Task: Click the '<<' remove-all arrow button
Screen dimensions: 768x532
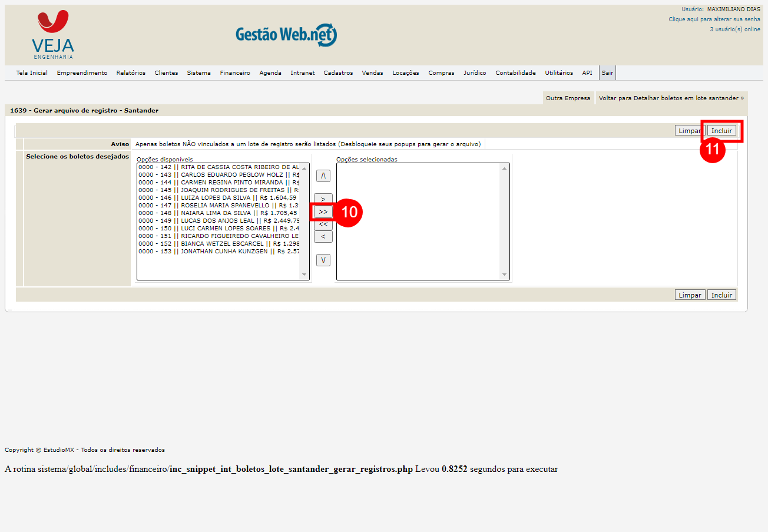Action: click(x=323, y=224)
